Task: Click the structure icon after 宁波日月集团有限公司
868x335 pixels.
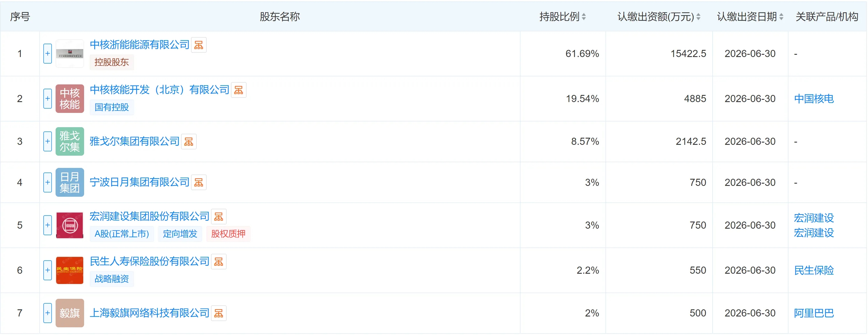Action: pyautogui.click(x=198, y=183)
